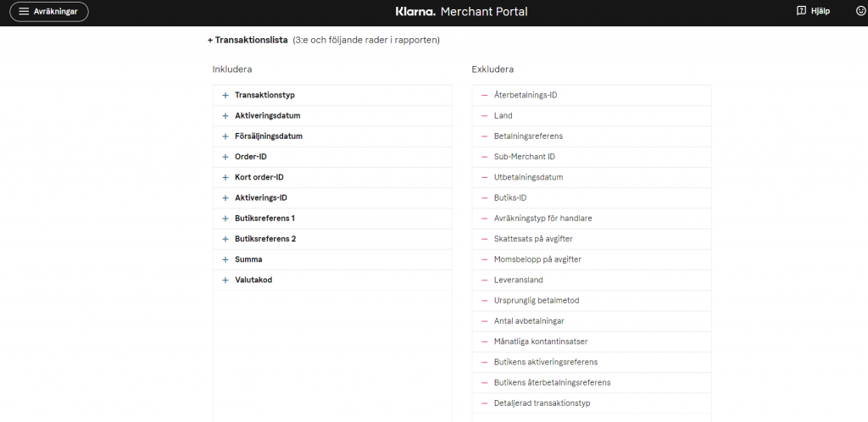This screenshot has width=868, height=422.
Task: Click the plus icon beside Valutakod
Action: 225,280
